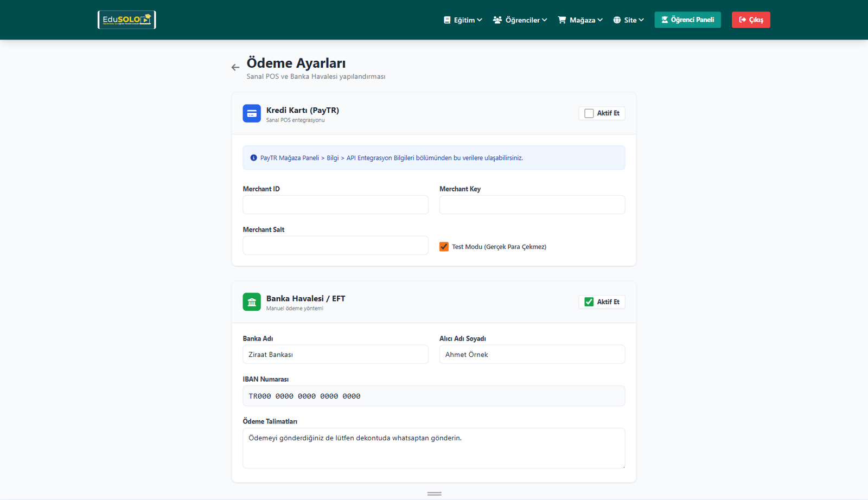This screenshot has height=500, width=868.
Task: Go to Öğrenci Paneli
Action: (x=687, y=20)
